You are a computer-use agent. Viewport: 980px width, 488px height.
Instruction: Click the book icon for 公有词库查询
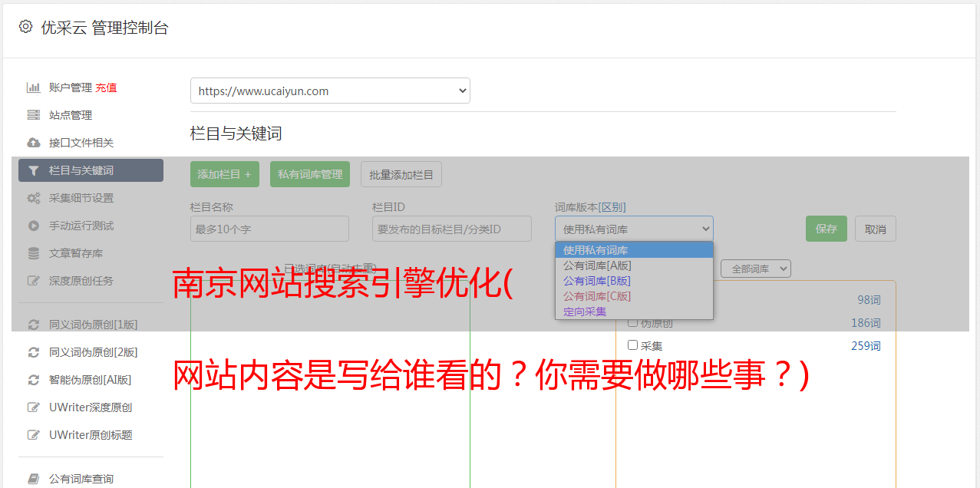click(x=33, y=479)
